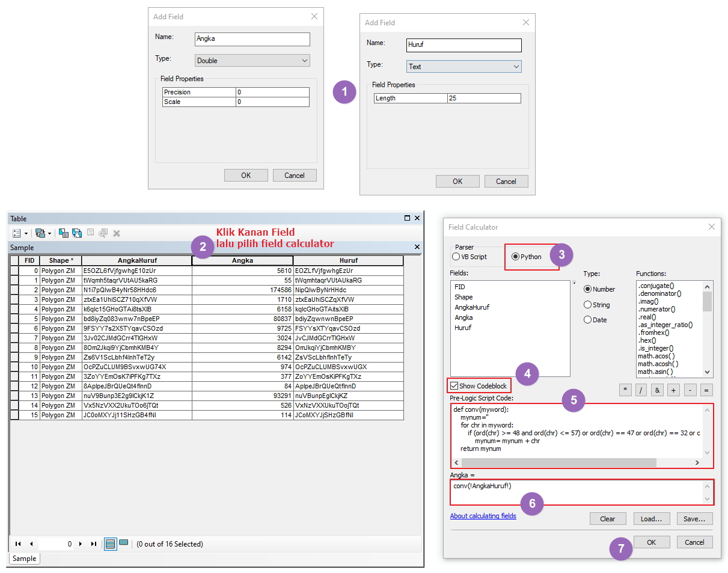728x573 pixels.
Task: Click the Clear Selection icon
Action: click(x=90, y=233)
